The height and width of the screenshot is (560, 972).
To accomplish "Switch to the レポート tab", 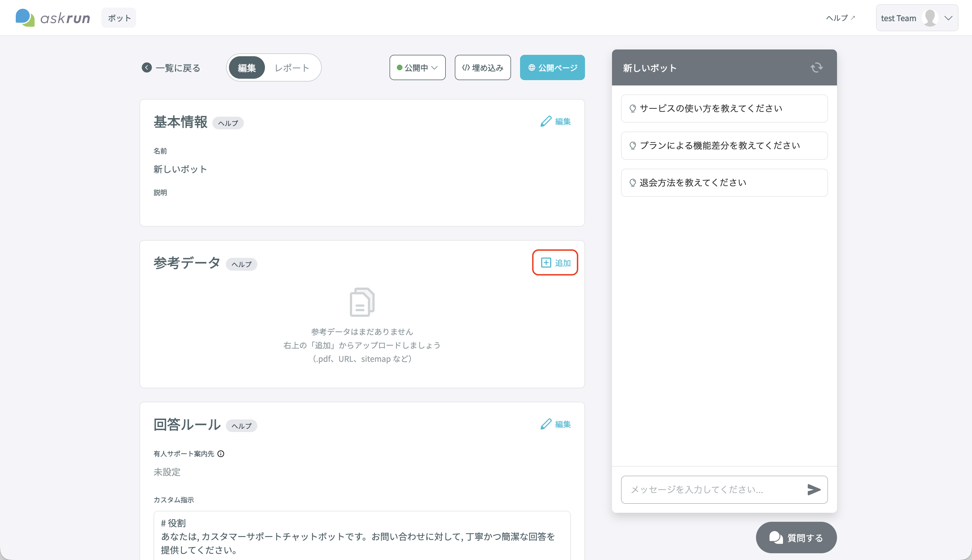I will point(292,68).
